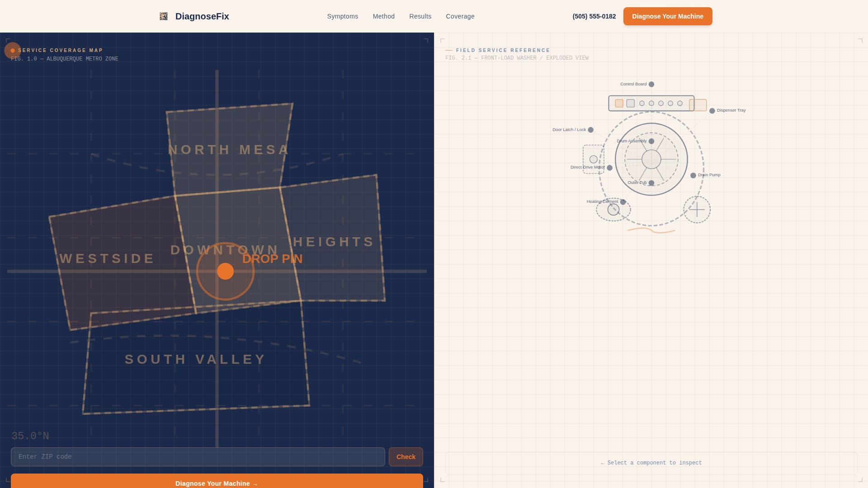This screenshot has width=868, height=488.
Task: Open the Symptoms nav item
Action: click(x=343, y=16)
